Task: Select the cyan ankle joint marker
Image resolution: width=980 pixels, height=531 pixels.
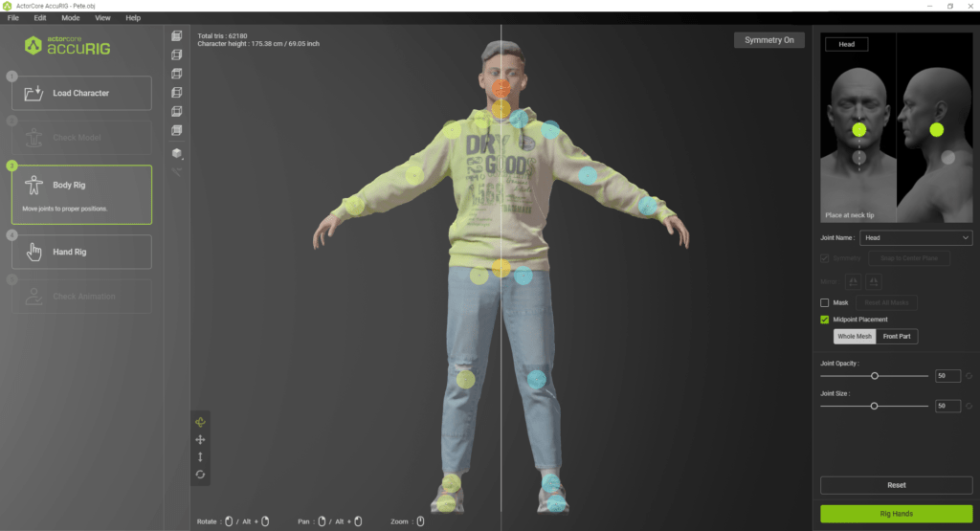Action: click(x=550, y=483)
